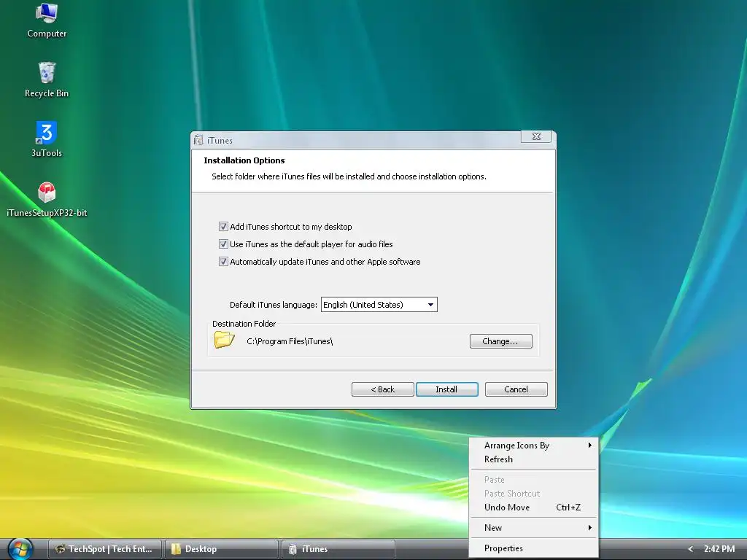Click the Cancel button
The image size is (747, 560).
(x=516, y=389)
